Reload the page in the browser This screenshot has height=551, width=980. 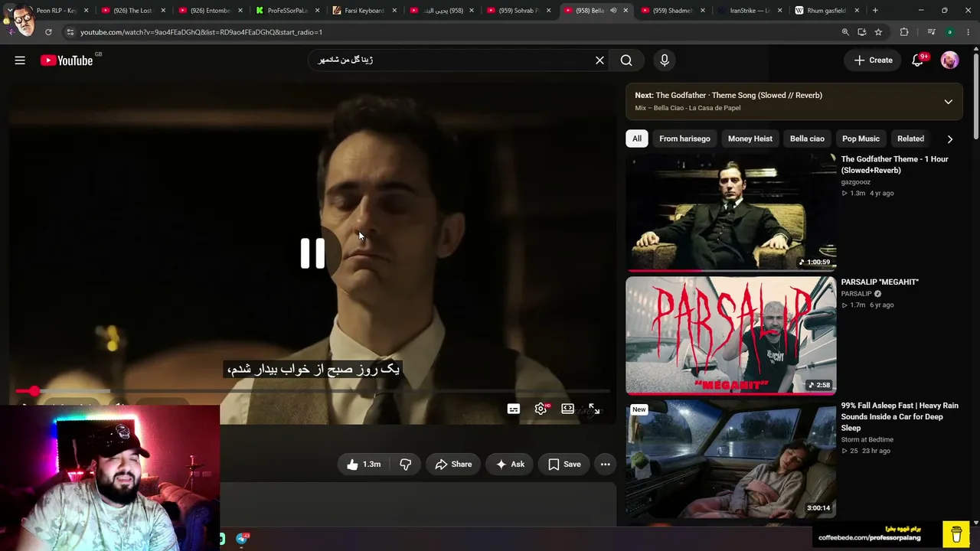[48, 32]
